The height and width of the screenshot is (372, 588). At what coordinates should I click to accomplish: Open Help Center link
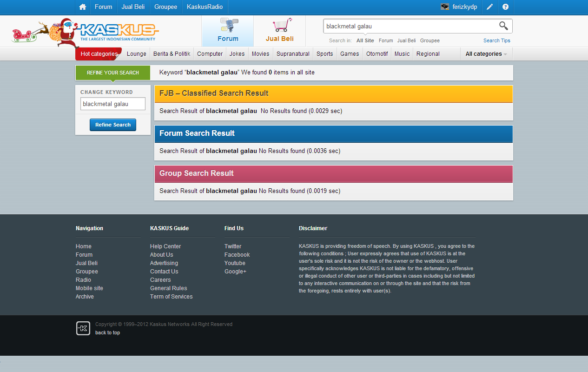(165, 246)
